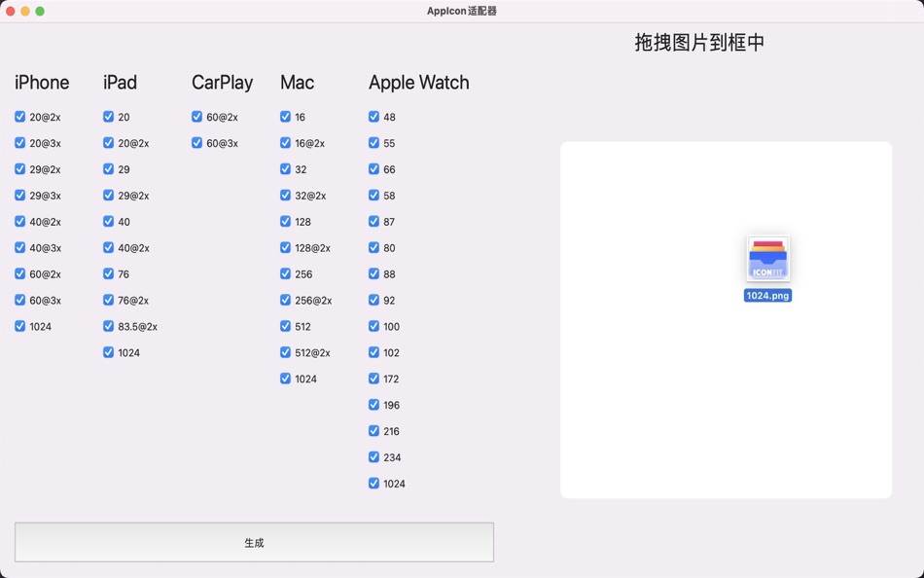Image resolution: width=924 pixels, height=578 pixels.
Task: Click the Apple Watch column heading
Action: [419, 83]
